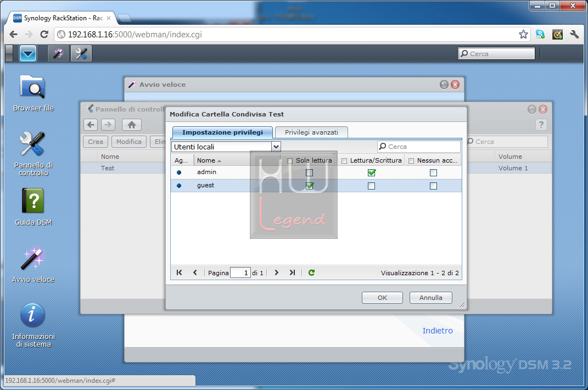The width and height of the screenshot is (588, 390).
Task: Open the Chrome wrench settings menu
Action: (x=574, y=35)
